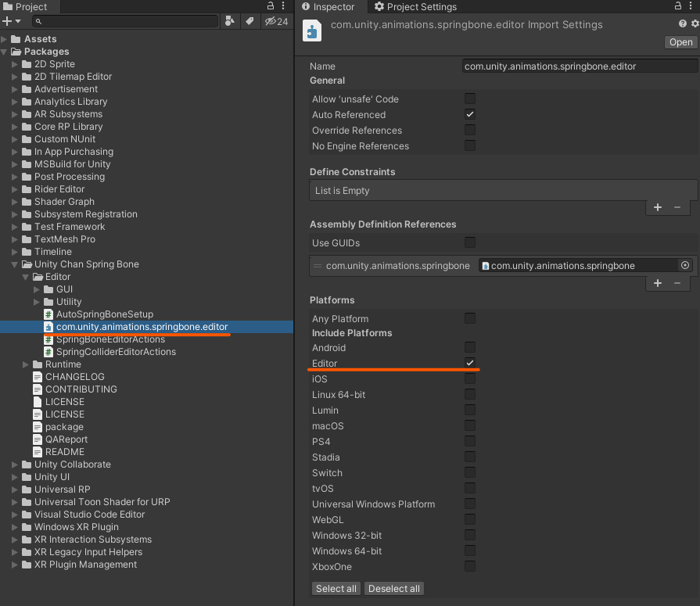Select Universal Toon Shader for URP
Screen dimensions: 700x606
click(x=96, y=501)
